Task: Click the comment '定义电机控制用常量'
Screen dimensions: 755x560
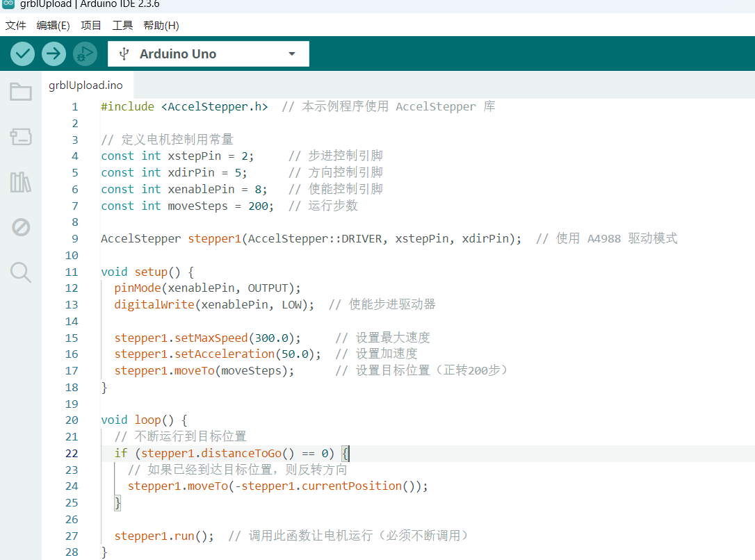Action: pyautogui.click(x=177, y=140)
